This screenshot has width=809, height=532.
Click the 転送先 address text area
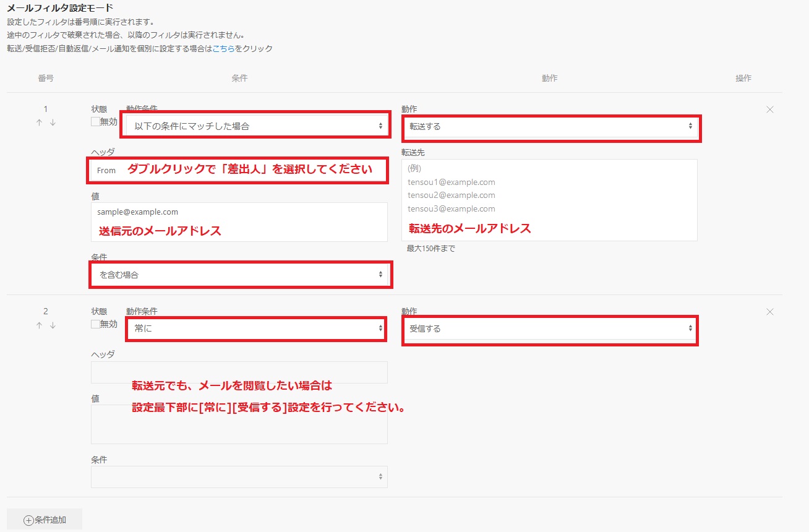549,200
